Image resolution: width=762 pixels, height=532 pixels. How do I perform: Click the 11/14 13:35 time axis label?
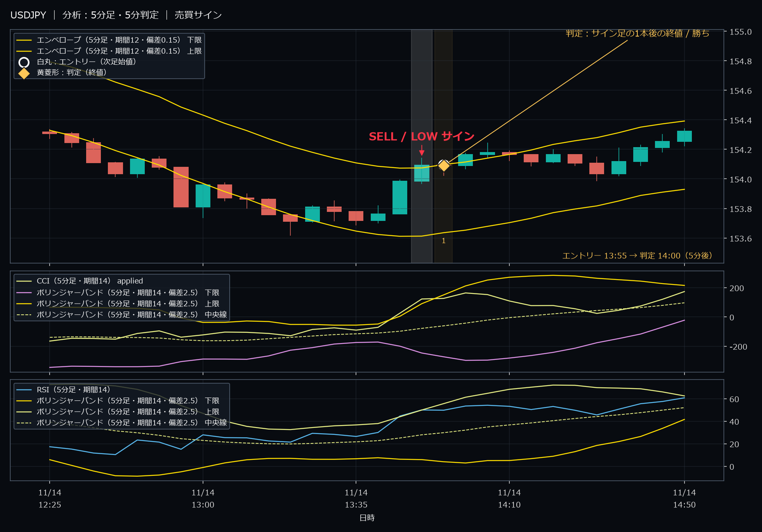click(356, 498)
